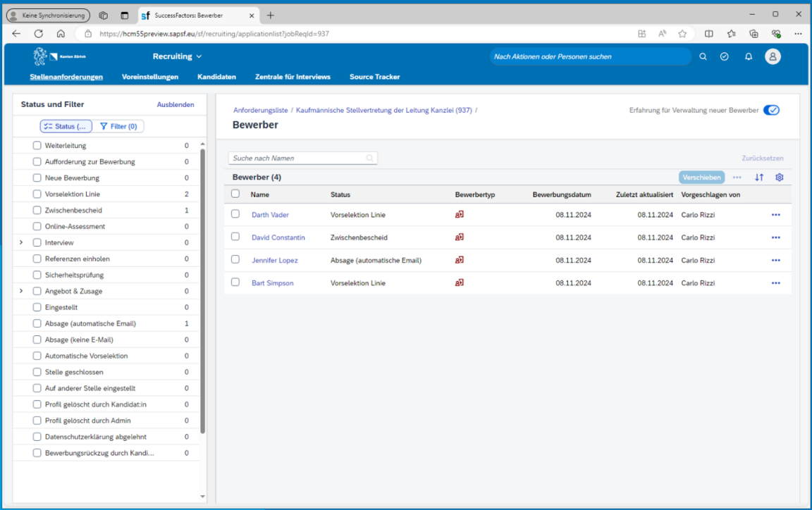Click the to-do checkmark icon
Viewport: 812px width, 510px height.
click(725, 56)
